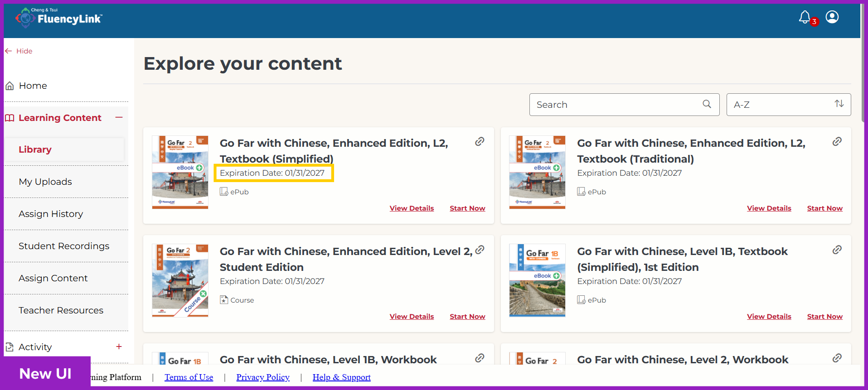This screenshot has height=390, width=868.
Task: Click the Activity document icon
Action: pos(10,347)
